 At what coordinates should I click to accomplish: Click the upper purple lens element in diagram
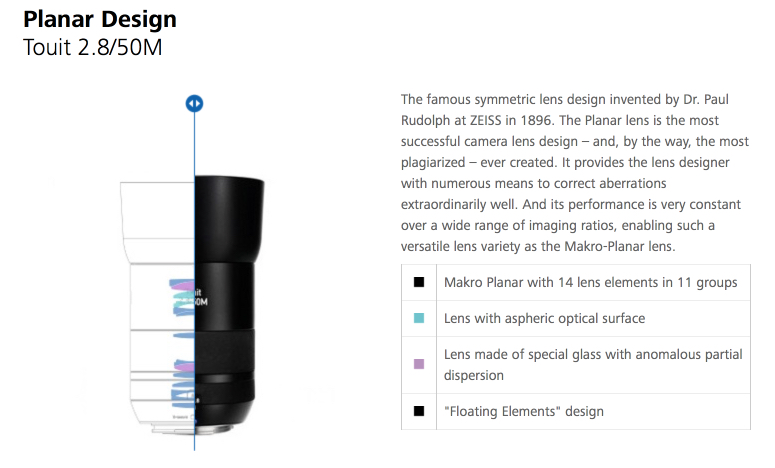click(x=183, y=285)
